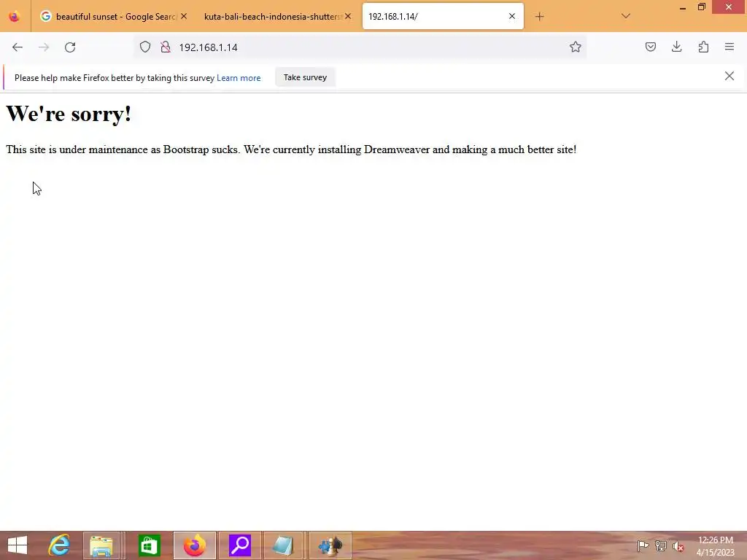Open the tracking protection shield icon
Screen dimensions: 747x560
(145, 47)
